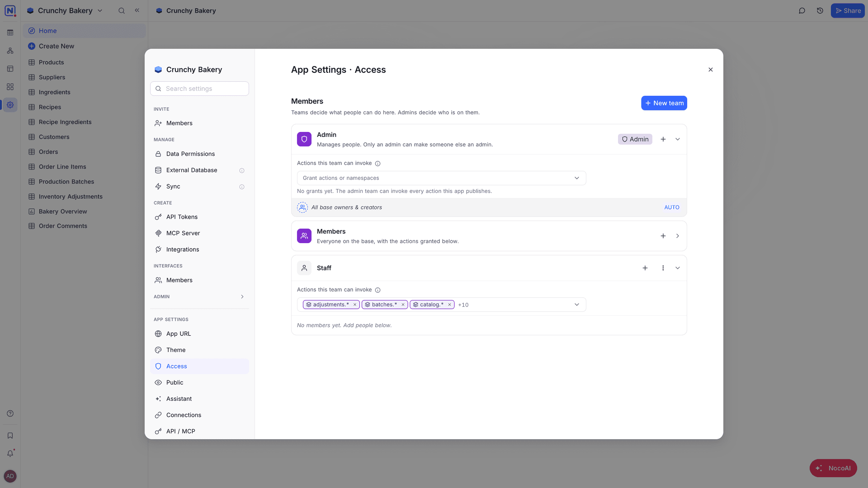The image size is (868, 488).
Task: Collapse the sidebar with double-chevron icon
Action: coord(137,10)
